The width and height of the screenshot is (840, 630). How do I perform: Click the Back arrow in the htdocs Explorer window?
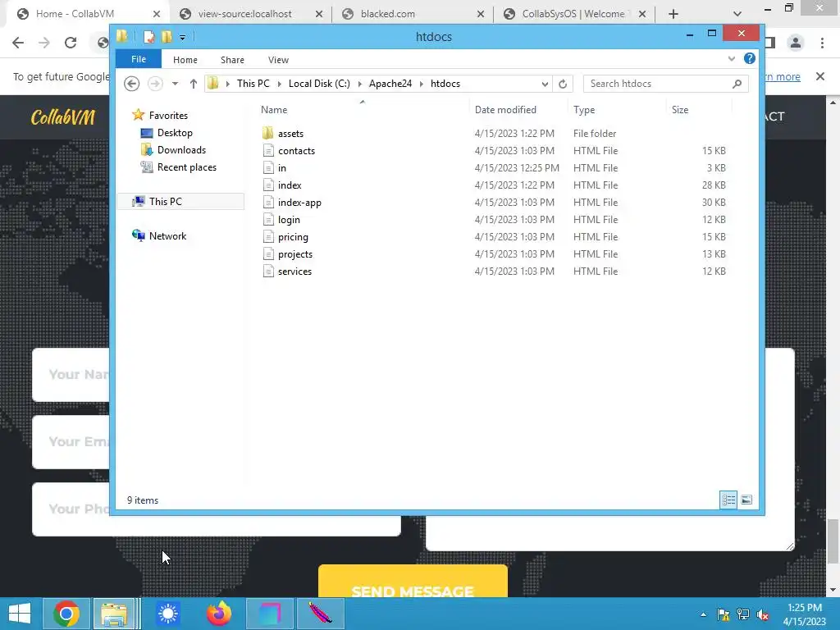(x=132, y=84)
